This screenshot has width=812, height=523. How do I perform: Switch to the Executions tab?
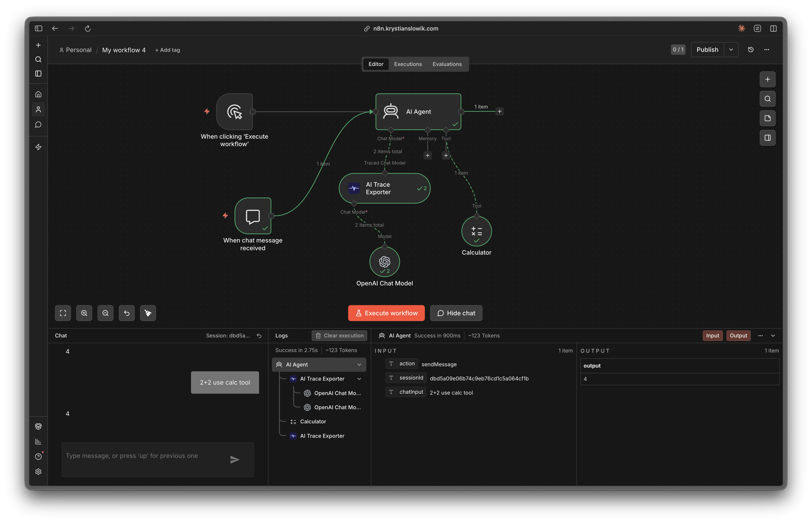(x=408, y=64)
